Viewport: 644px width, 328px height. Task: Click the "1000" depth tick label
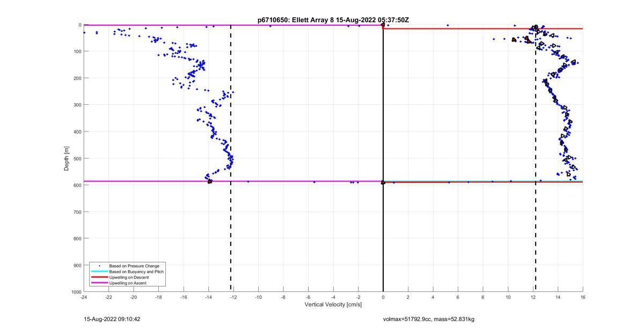click(x=76, y=292)
